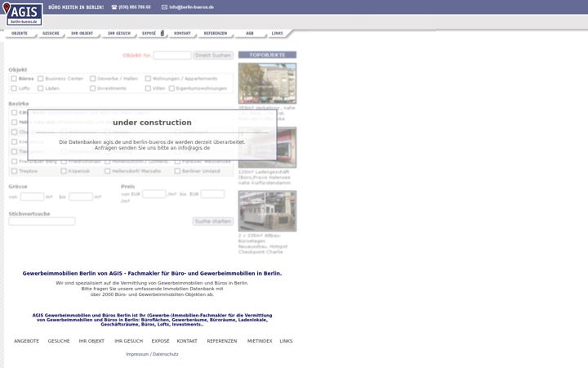Tick the Eigentumswohnungen checkbox

pyautogui.click(x=171, y=88)
